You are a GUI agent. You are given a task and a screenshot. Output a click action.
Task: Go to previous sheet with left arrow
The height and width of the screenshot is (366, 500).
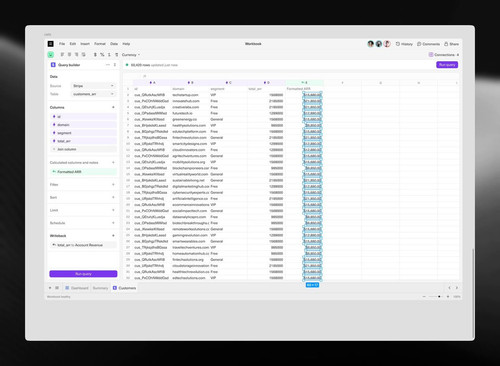[x=449, y=288]
